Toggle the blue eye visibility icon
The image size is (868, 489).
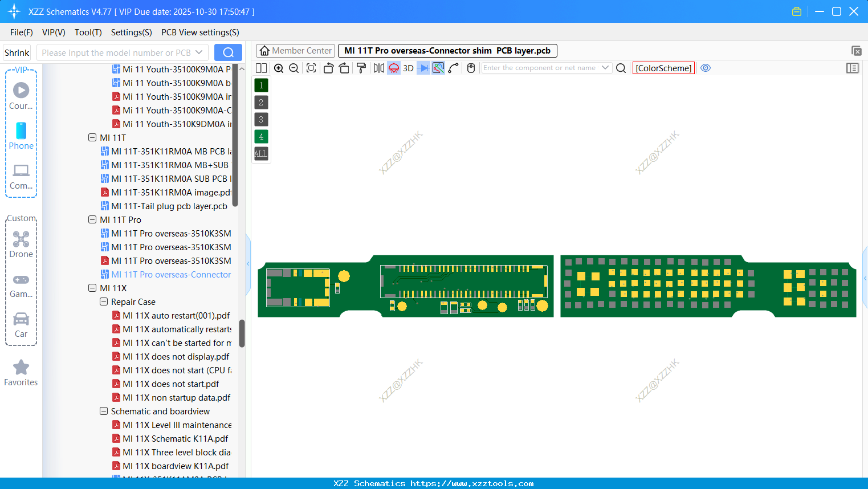[x=706, y=68]
